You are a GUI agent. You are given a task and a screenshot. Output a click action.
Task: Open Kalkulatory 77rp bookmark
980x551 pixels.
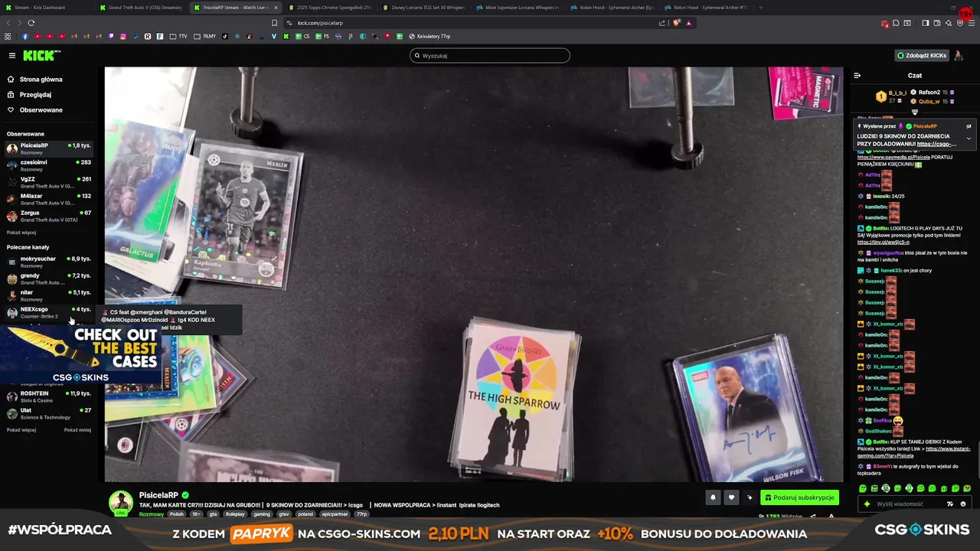point(430,36)
